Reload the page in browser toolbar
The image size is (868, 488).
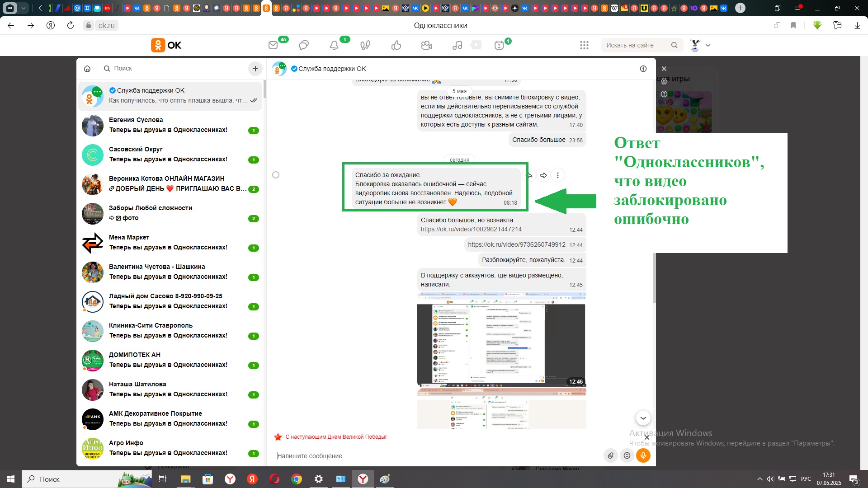click(x=71, y=26)
